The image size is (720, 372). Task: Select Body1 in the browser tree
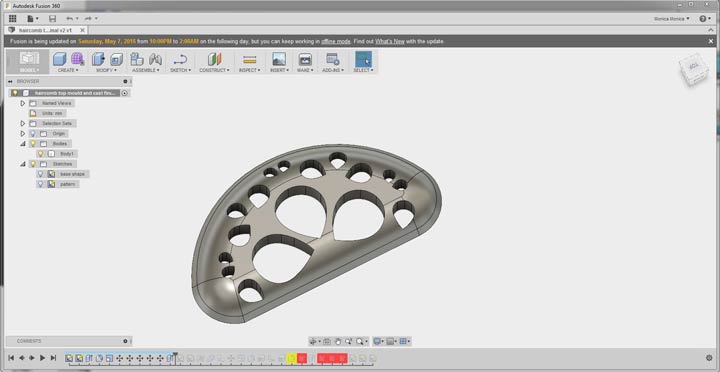(67, 154)
